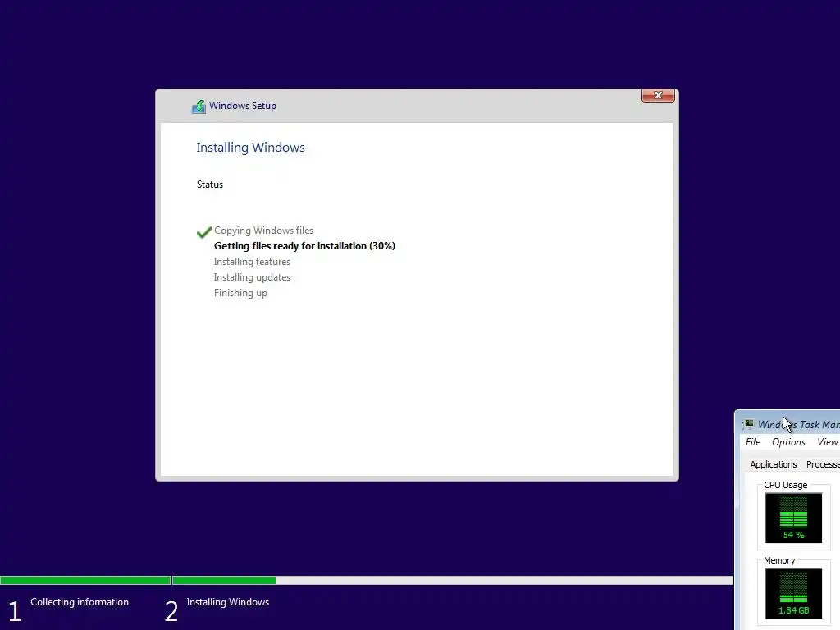840x630 pixels.
Task: Click the 'Windows Setup' title text
Action: coord(243,106)
